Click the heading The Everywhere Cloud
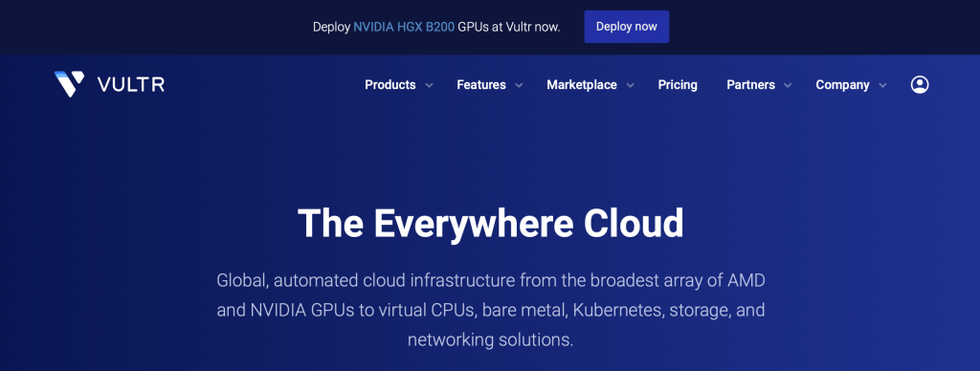The width and height of the screenshot is (980, 371). tap(491, 223)
